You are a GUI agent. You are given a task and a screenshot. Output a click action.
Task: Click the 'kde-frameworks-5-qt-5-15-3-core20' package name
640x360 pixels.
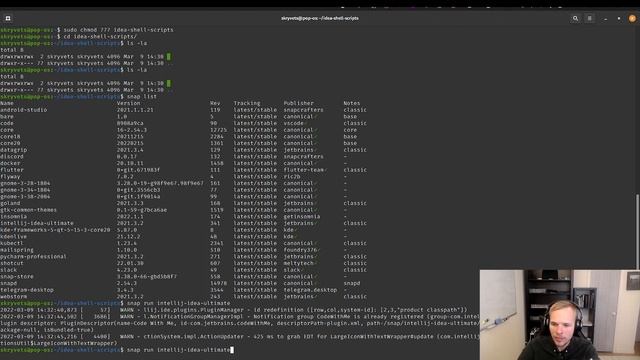click(x=55, y=230)
